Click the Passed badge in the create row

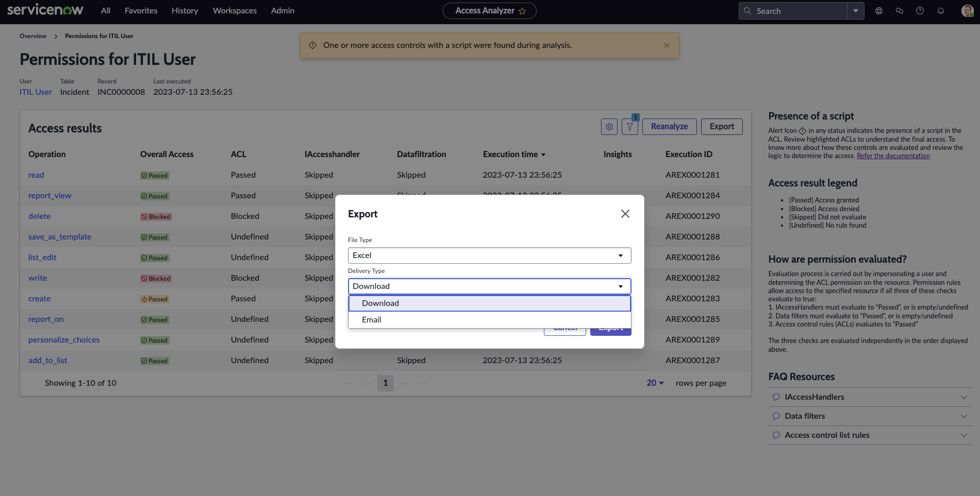[155, 299]
